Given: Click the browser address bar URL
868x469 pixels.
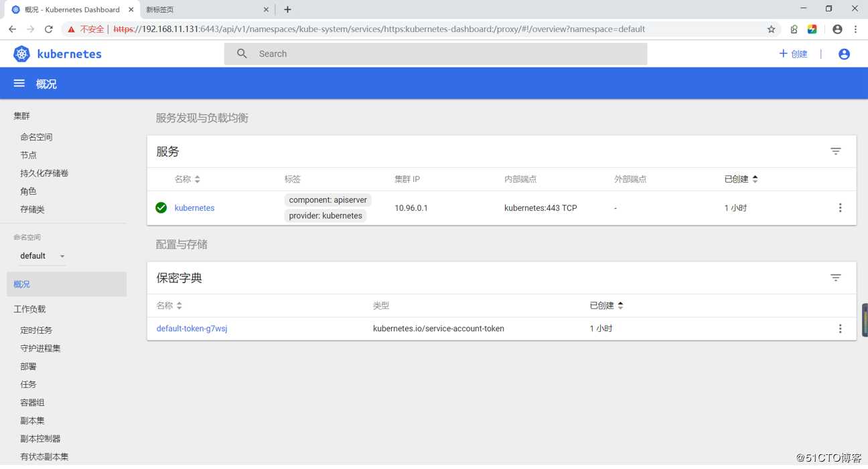Looking at the screenshot, I should (x=379, y=29).
